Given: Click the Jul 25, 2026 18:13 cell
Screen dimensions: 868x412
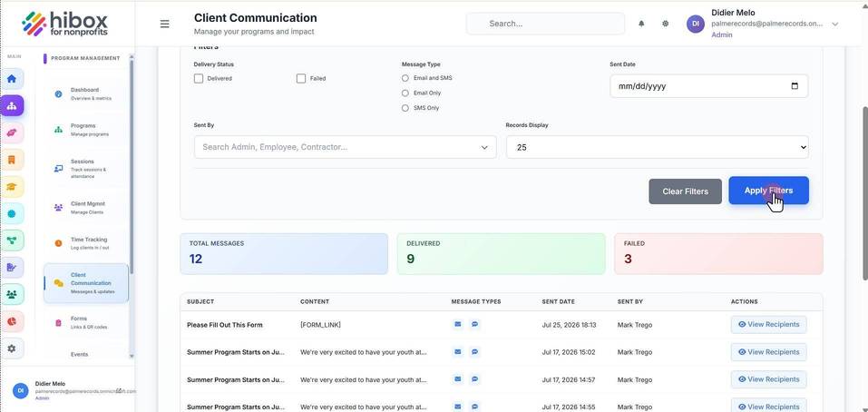Looking at the screenshot, I should [569, 325].
